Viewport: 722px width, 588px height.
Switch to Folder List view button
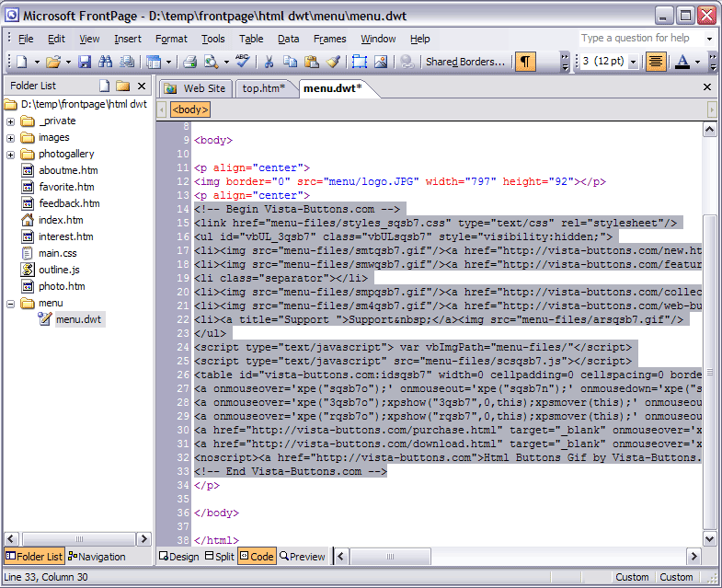(x=34, y=557)
